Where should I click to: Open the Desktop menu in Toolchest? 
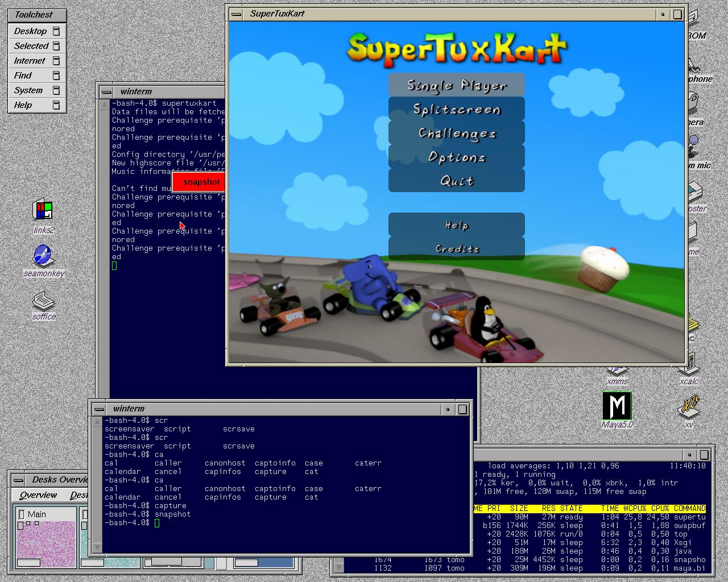[x=37, y=31]
